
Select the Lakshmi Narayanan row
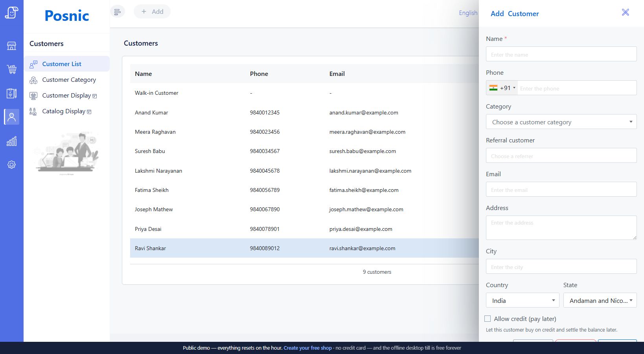click(304, 171)
